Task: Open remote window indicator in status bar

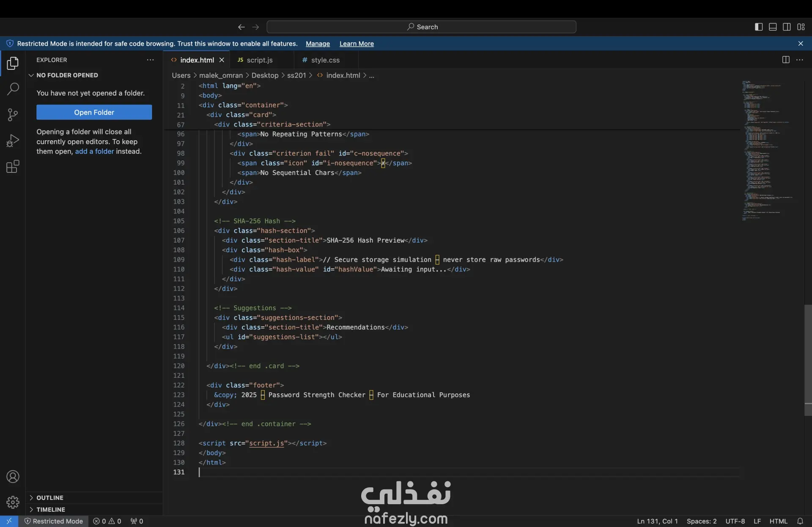Action: point(9,521)
